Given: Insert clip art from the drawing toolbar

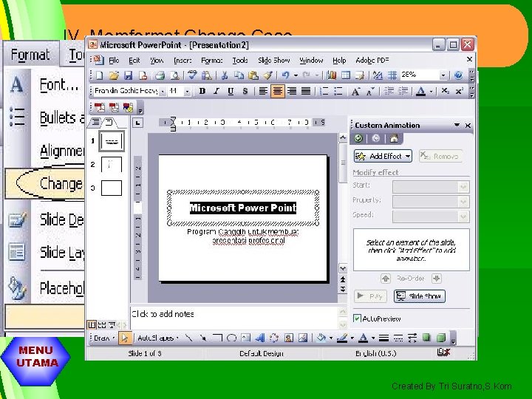Looking at the screenshot, I should tap(289, 338).
